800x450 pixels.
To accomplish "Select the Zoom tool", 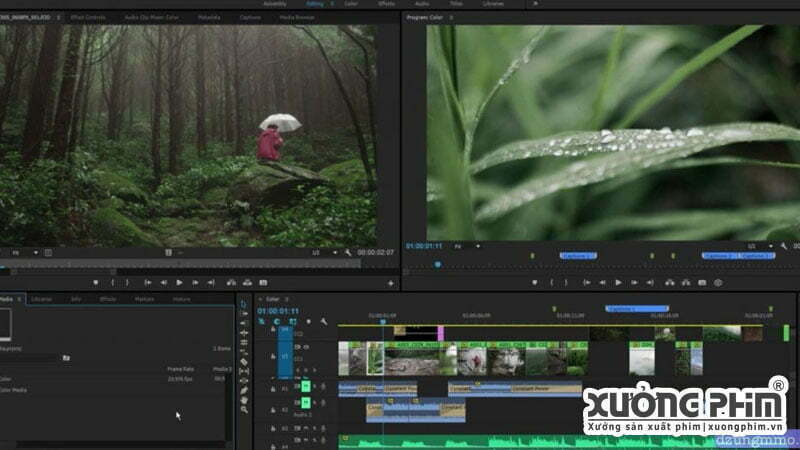I will tap(244, 410).
